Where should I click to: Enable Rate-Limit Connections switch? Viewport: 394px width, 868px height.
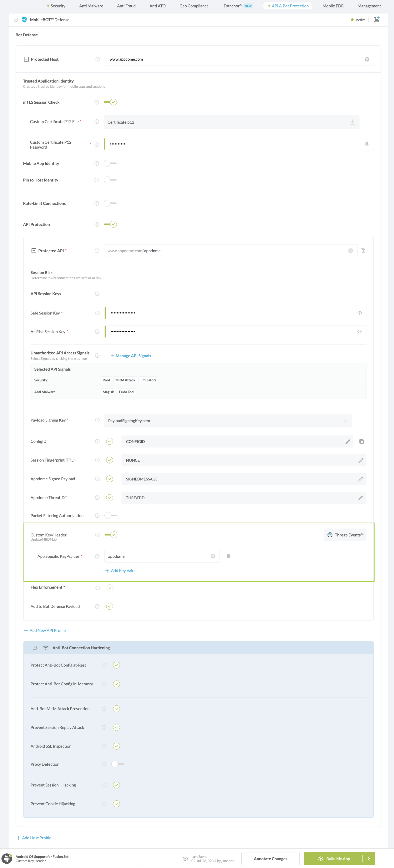click(110, 203)
